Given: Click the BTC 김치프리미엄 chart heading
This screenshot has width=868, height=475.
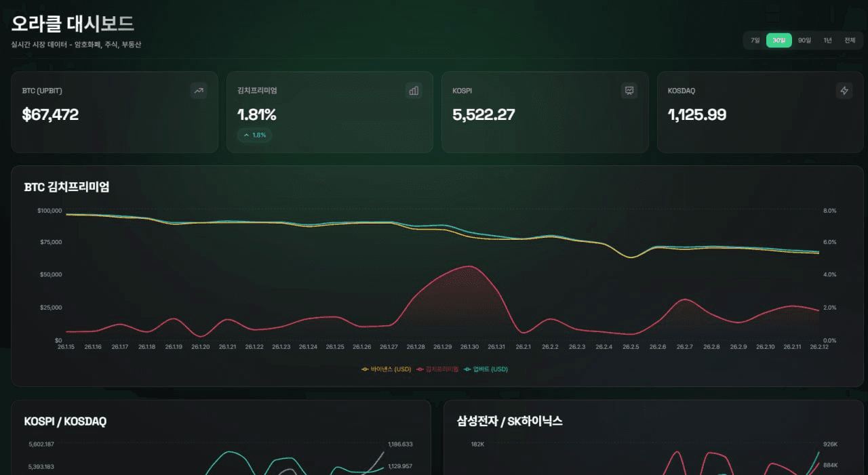Looking at the screenshot, I should [x=66, y=187].
